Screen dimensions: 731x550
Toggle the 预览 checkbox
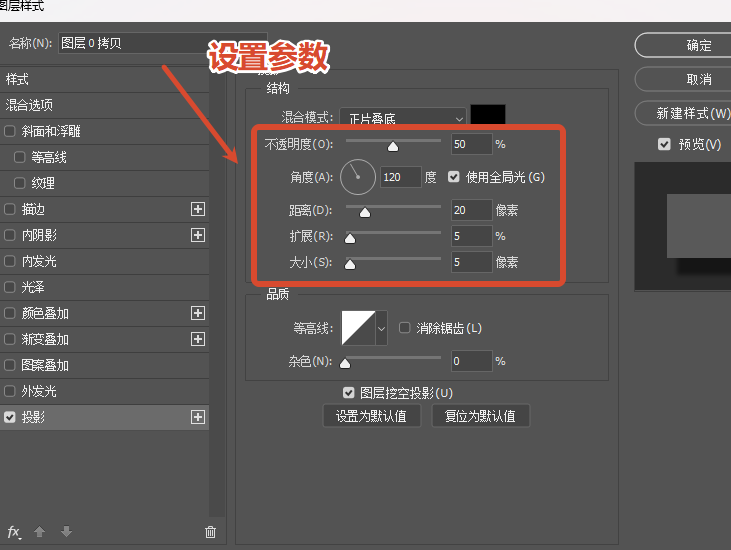coord(664,144)
